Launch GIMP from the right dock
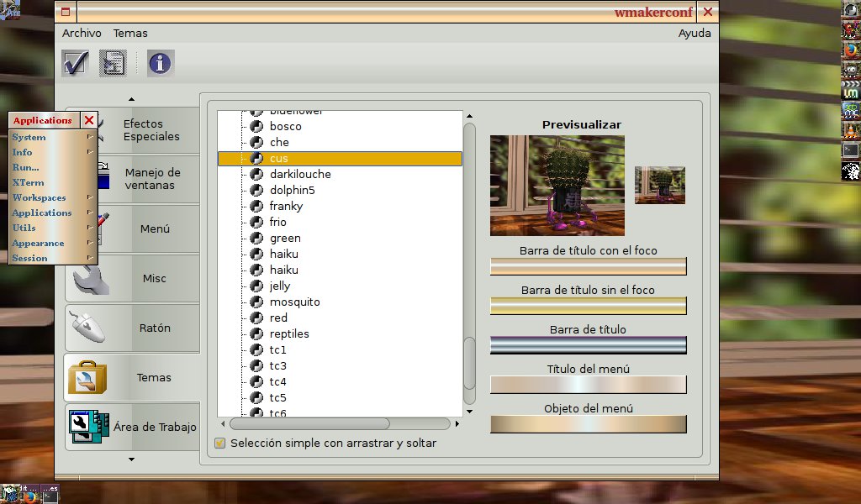 (x=851, y=70)
